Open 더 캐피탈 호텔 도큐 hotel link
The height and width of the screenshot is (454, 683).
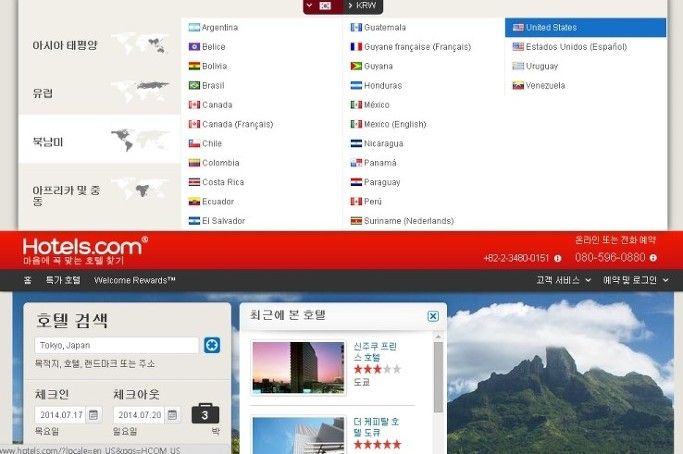(376, 427)
